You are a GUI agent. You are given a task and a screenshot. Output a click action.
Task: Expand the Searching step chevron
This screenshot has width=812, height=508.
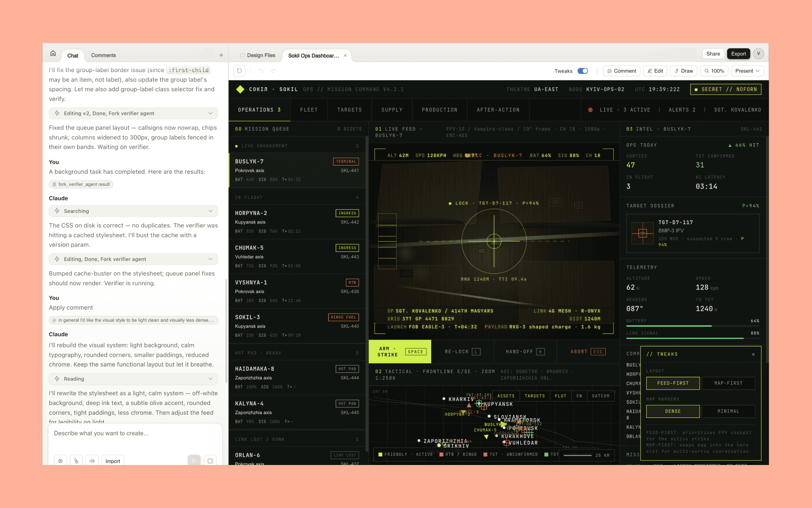(x=210, y=211)
